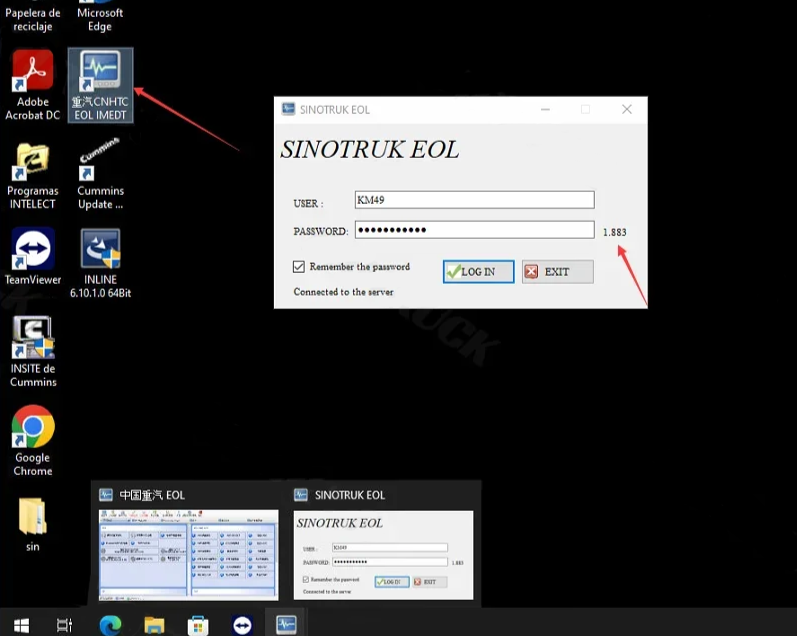Viewport: 797px width, 636px height.
Task: Launch Microsoft Edge desktop shortcut
Action: (100, 17)
